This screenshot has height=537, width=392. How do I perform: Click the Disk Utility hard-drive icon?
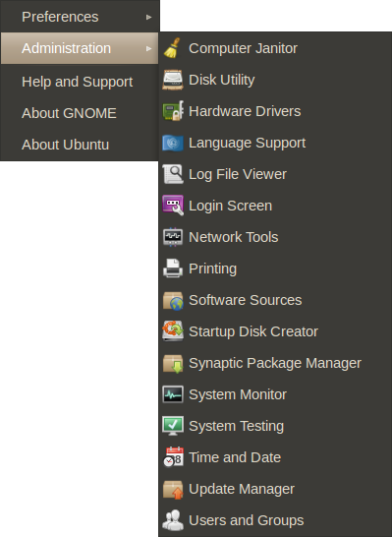(173, 80)
